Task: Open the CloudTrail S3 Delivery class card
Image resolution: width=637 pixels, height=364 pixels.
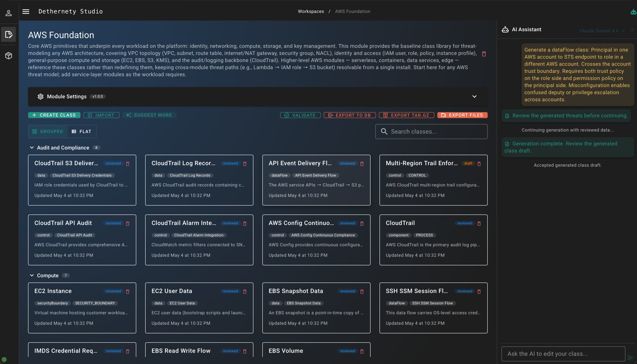Action: tap(82, 180)
